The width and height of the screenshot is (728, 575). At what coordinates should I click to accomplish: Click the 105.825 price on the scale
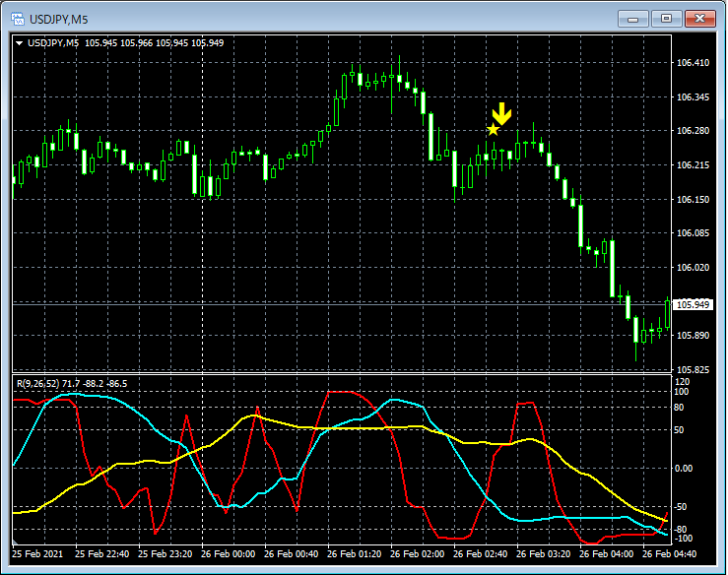pos(693,369)
